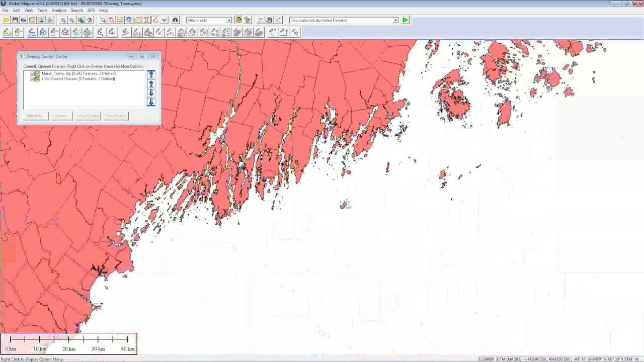
Task: Open the Clear Automatically Added Favorites dropdown
Action: (x=395, y=20)
